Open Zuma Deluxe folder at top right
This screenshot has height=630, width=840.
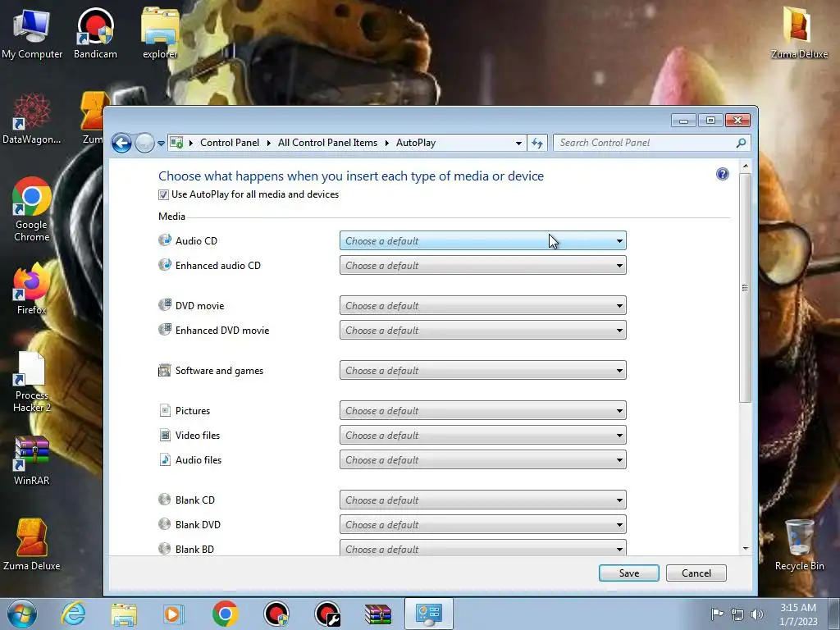(799, 34)
